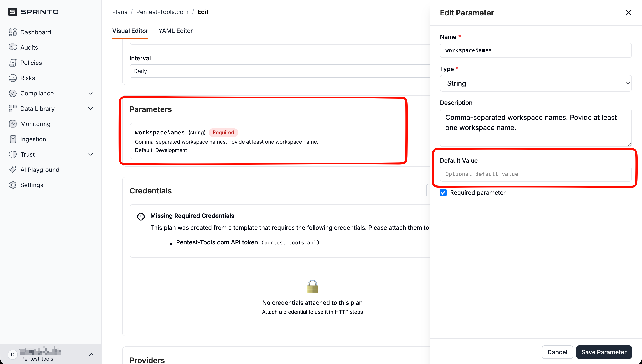The image size is (642, 364).
Task: Open the Interval dropdown showing Daily
Action: pyautogui.click(x=279, y=71)
